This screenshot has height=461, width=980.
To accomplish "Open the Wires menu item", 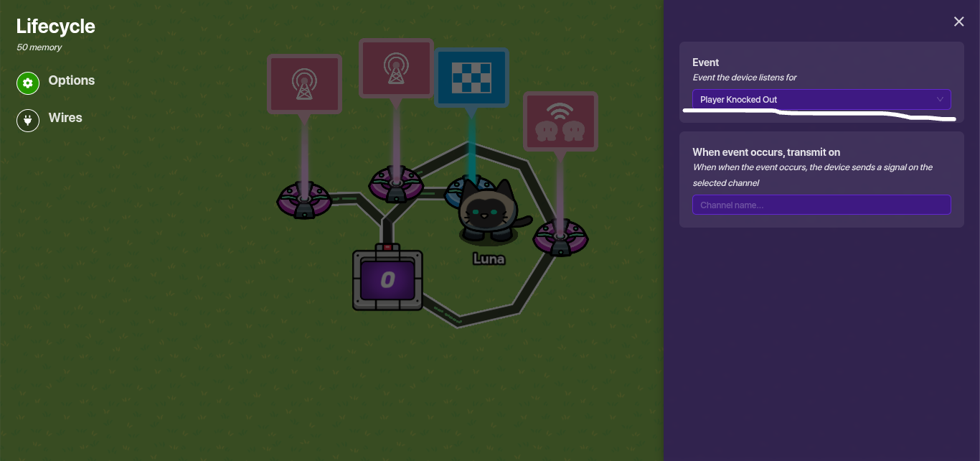I will 65,118.
